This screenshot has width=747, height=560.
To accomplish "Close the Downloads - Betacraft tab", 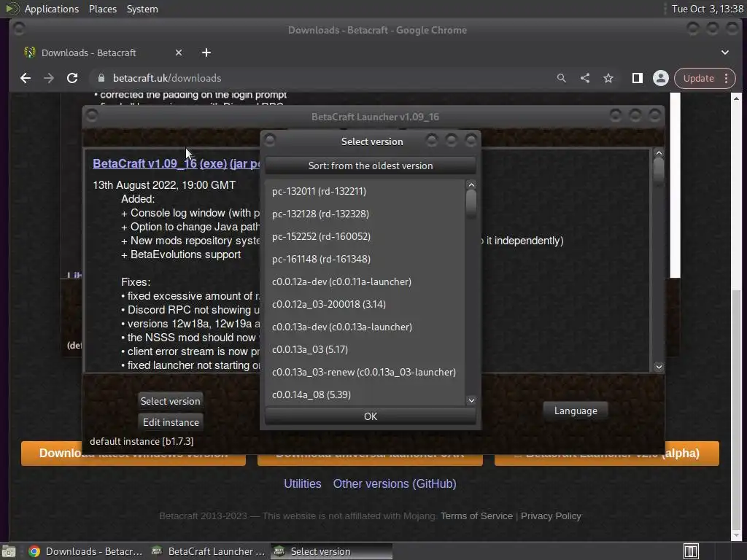I will point(179,52).
